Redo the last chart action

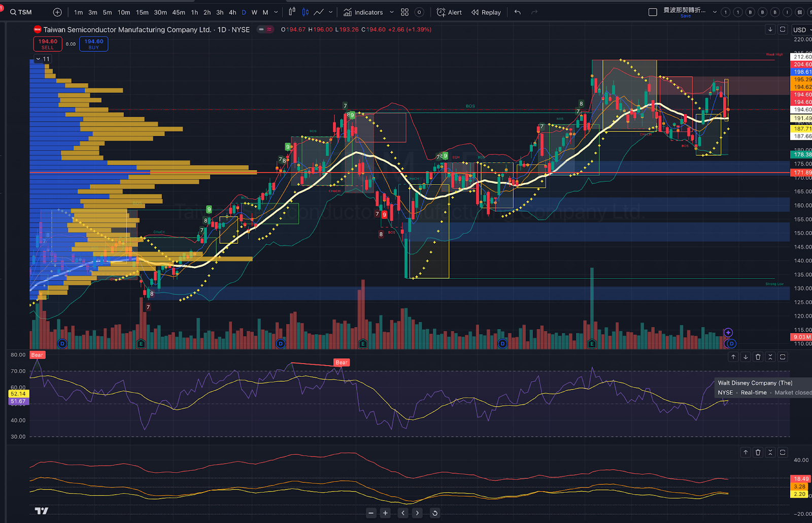coord(534,12)
